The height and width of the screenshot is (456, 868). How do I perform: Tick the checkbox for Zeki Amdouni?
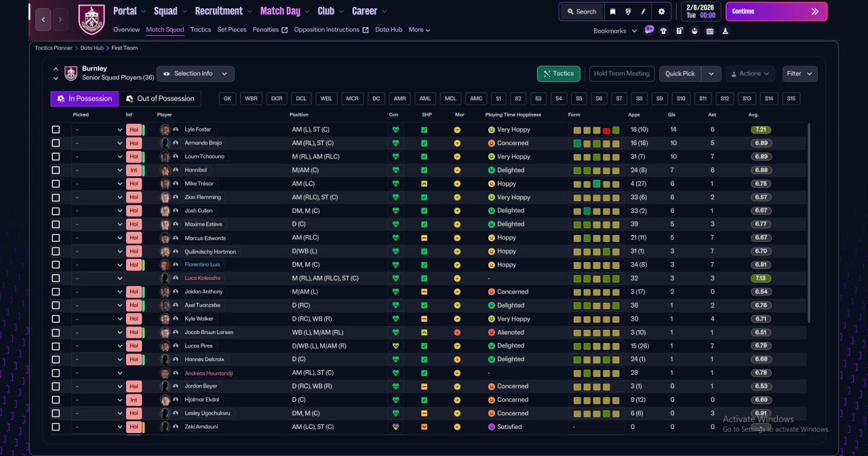point(56,427)
